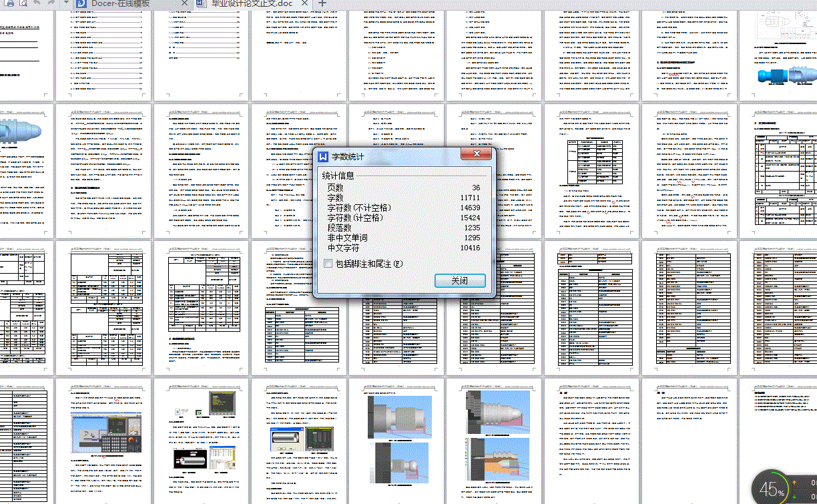
Task: Close the 字数统计 dialog with red X
Action: (x=477, y=154)
